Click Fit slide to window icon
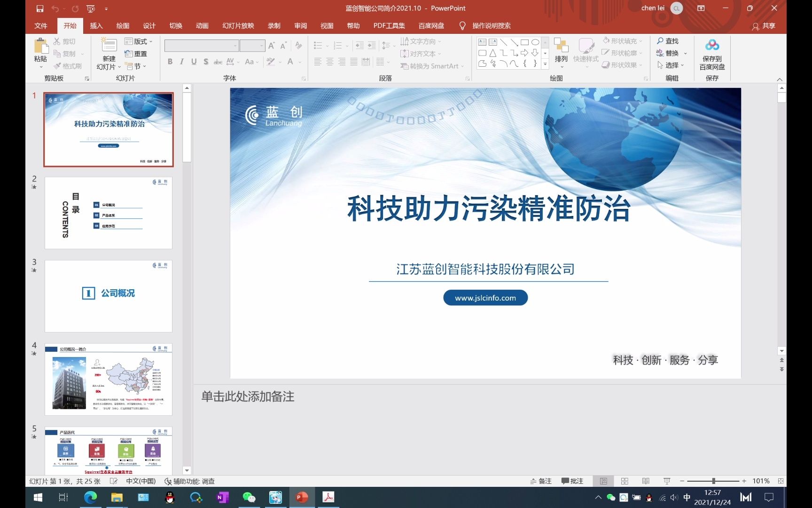The width and height of the screenshot is (812, 508). click(x=781, y=481)
